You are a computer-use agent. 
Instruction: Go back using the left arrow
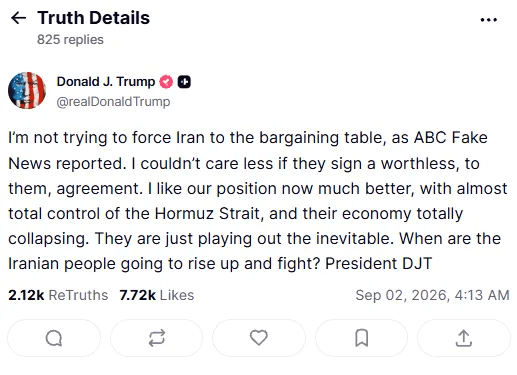18,18
